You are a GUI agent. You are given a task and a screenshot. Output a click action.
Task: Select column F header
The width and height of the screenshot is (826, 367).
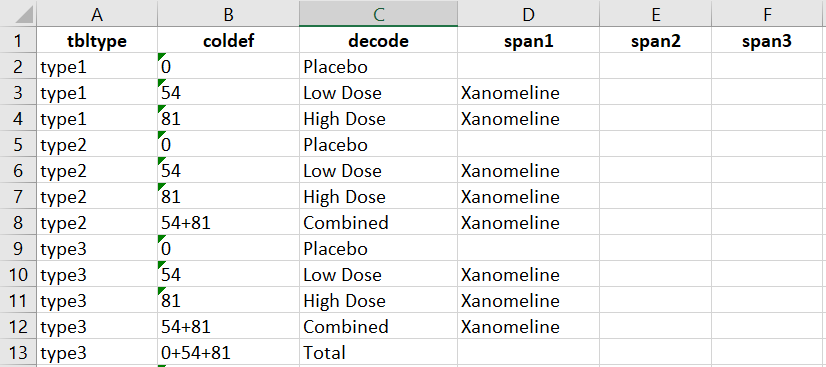point(768,14)
